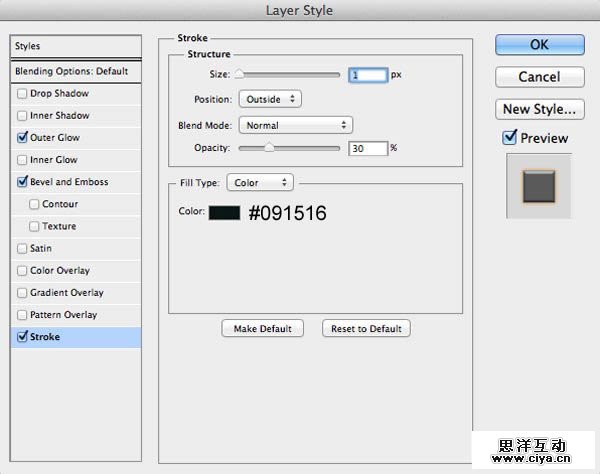Select Styles in the left list
The width and height of the screenshot is (600, 474).
75,46
